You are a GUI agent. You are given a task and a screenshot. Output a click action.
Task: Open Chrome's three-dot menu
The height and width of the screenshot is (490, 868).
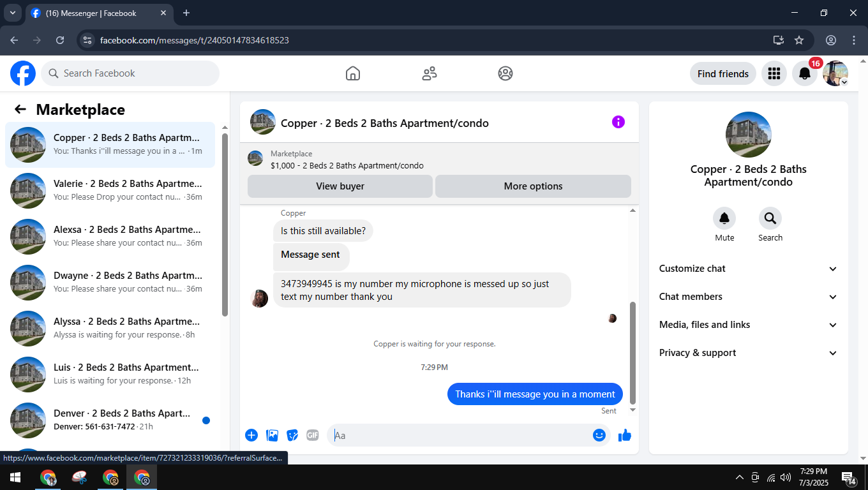(854, 40)
